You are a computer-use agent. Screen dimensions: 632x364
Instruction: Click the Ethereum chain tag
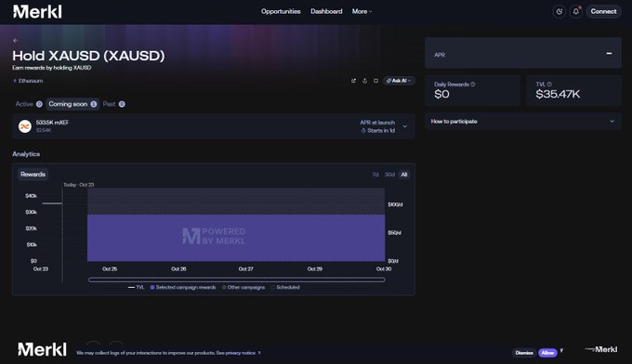[x=28, y=81]
